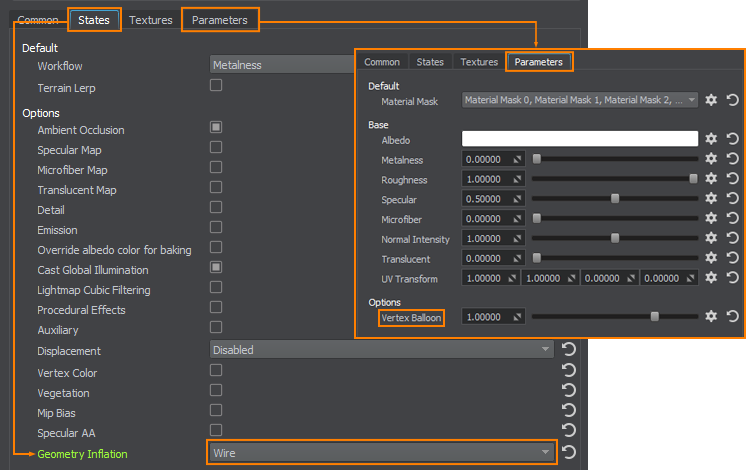Click the Normal Intensity value field
The width and height of the screenshot is (746, 470).
pos(492,239)
